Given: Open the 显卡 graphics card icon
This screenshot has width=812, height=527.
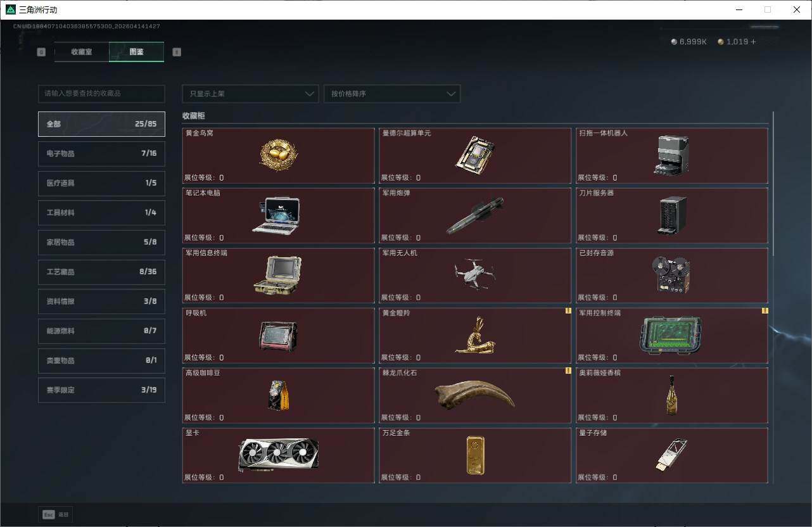Looking at the screenshot, I should click(279, 455).
